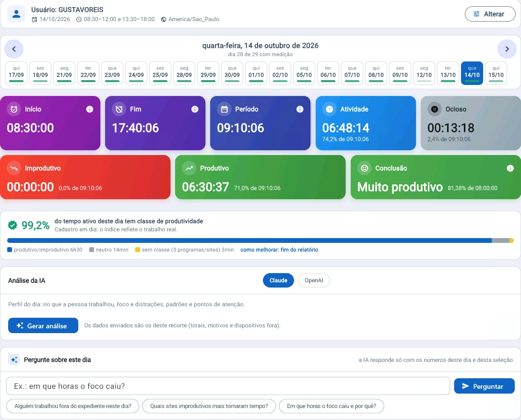521x420 pixels.
Task: Go to the previous day with left chevron
Action: coord(14,49)
